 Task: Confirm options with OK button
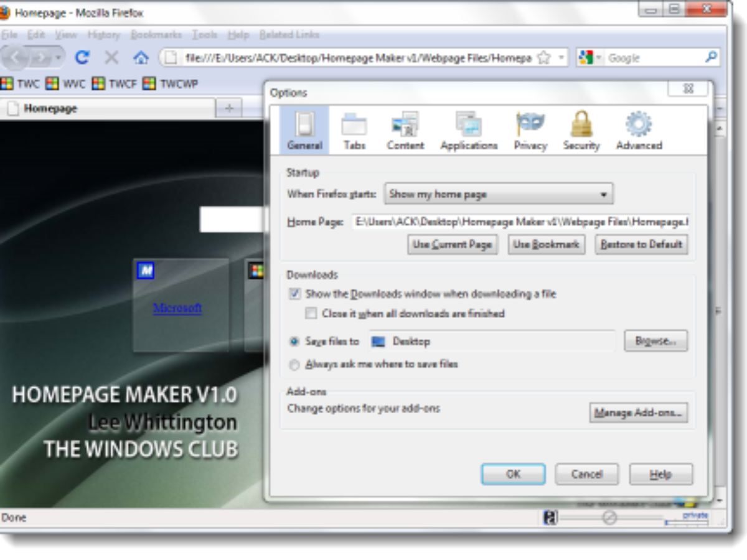point(514,474)
